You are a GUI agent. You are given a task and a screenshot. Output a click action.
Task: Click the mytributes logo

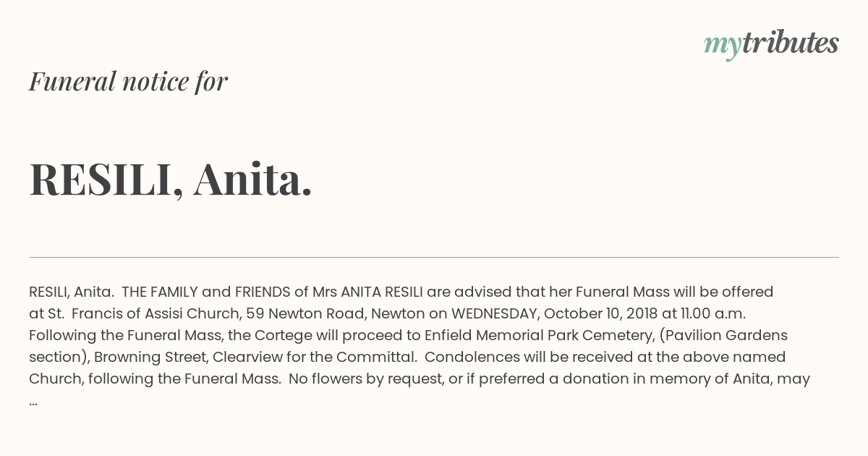[771, 43]
